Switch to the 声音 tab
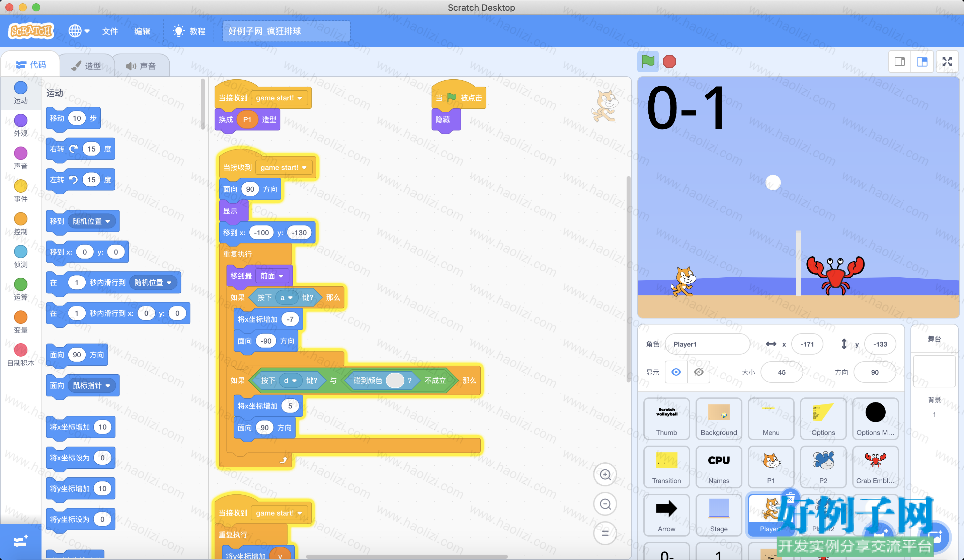 (x=141, y=66)
